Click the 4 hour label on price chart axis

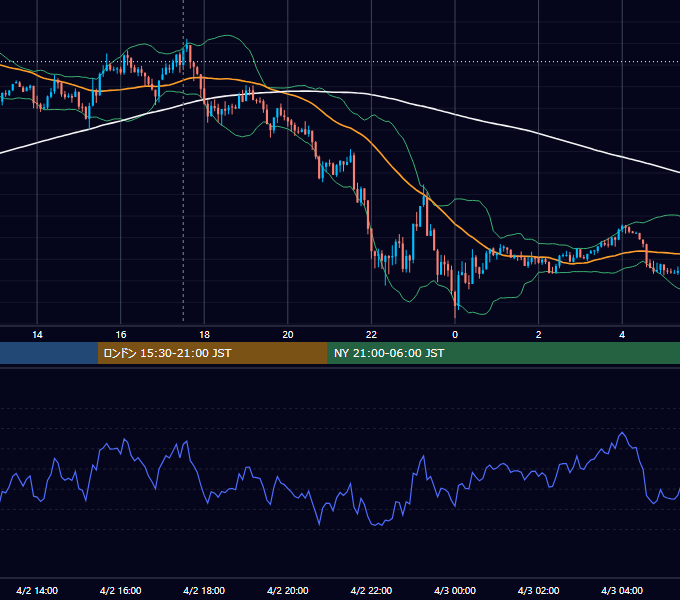(x=622, y=335)
